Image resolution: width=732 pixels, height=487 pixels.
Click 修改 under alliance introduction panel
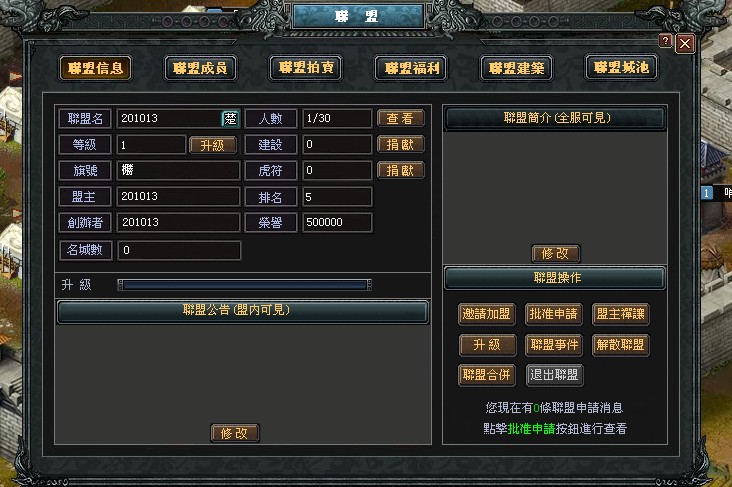[556, 254]
